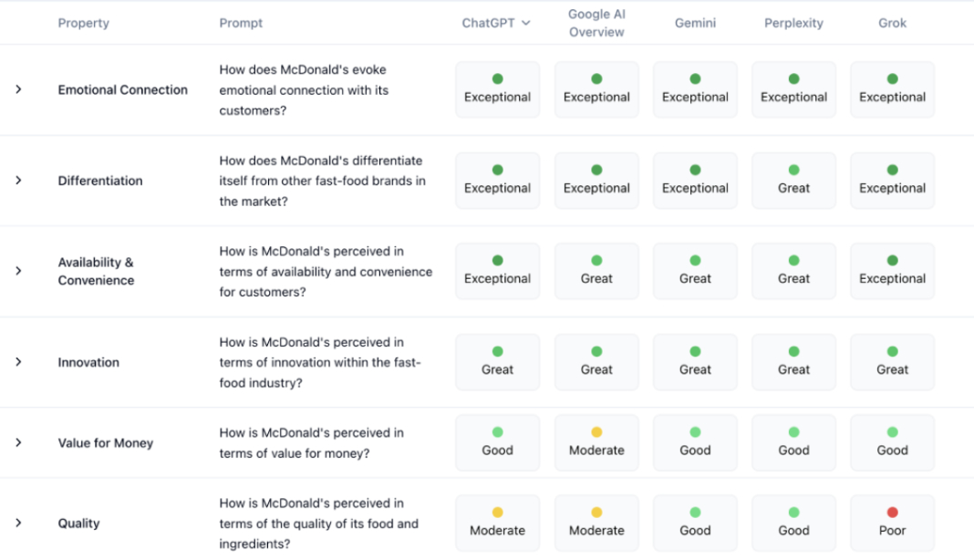
Task: Expand the Quality row details
Action: (18, 524)
